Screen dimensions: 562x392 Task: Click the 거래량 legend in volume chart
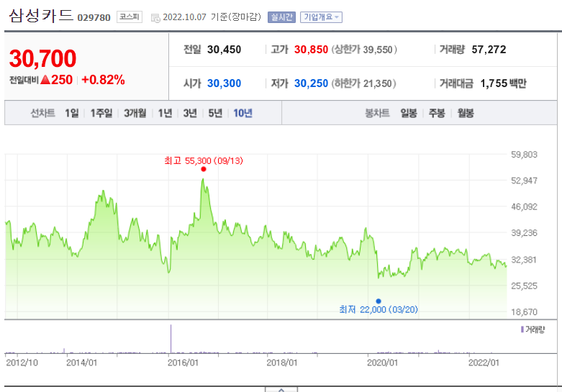533,329
